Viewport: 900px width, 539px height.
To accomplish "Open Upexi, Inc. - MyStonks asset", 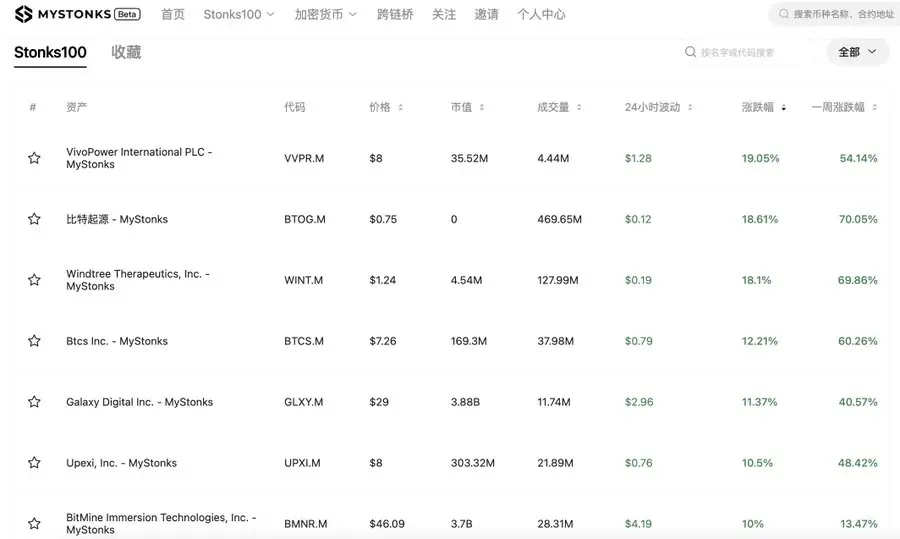I will coord(121,463).
